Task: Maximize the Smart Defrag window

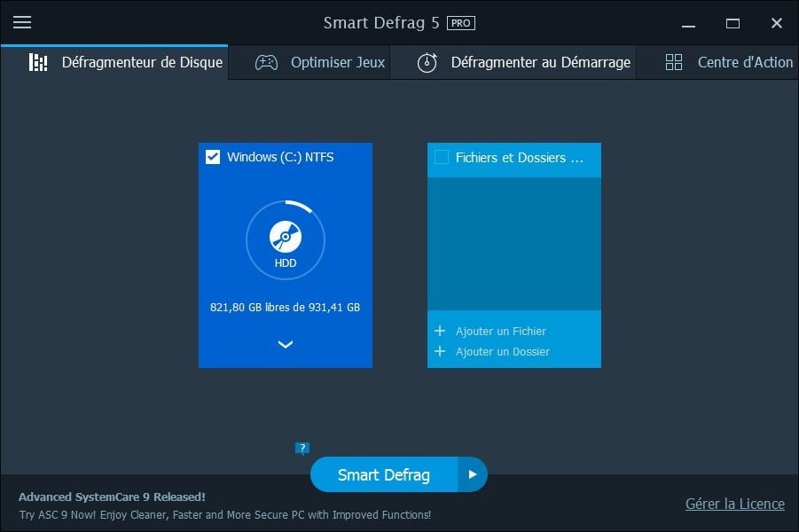Action: point(732,23)
